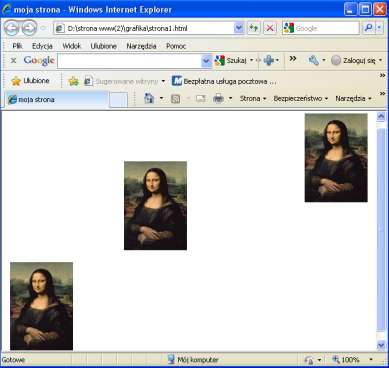Click the Home page icon
This screenshot has width=389, height=368.
tap(149, 98)
